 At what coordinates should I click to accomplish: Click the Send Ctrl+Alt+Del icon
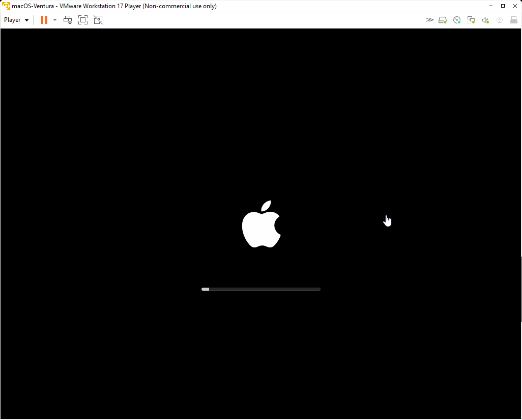click(68, 20)
